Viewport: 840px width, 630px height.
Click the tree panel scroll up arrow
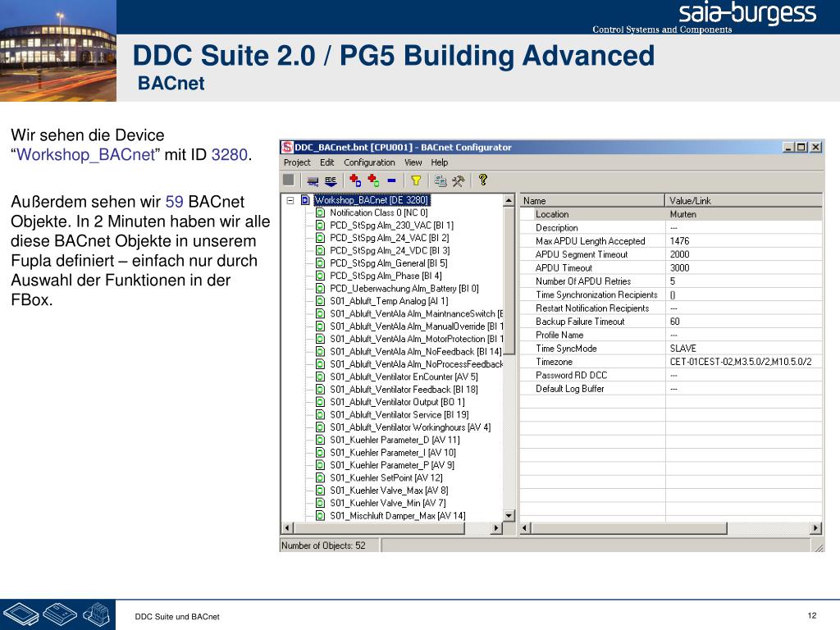pyautogui.click(x=509, y=200)
